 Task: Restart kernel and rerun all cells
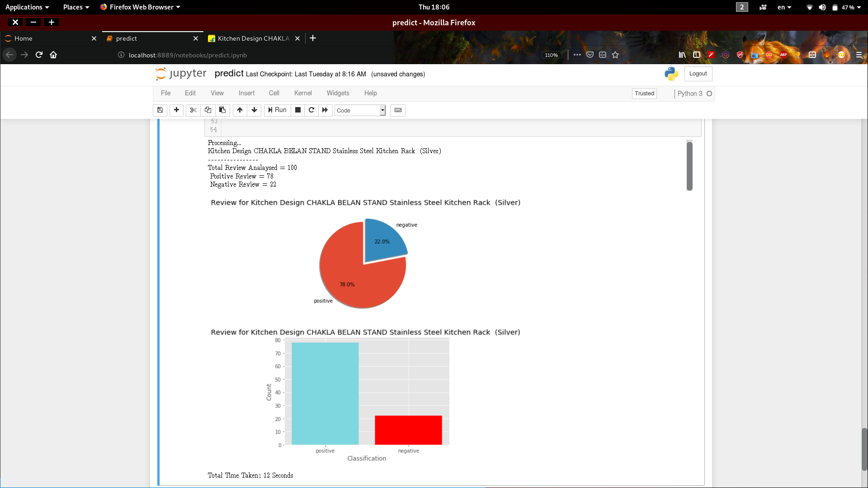point(325,110)
